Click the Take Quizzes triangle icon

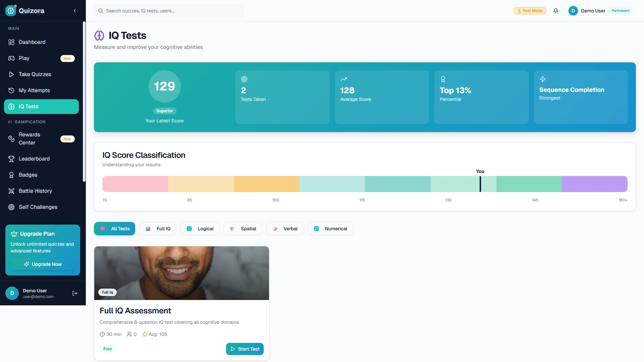tap(11, 74)
